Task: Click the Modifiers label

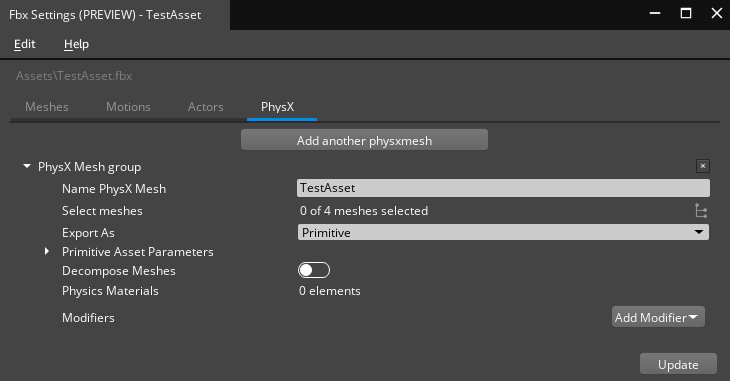Action: [88, 318]
